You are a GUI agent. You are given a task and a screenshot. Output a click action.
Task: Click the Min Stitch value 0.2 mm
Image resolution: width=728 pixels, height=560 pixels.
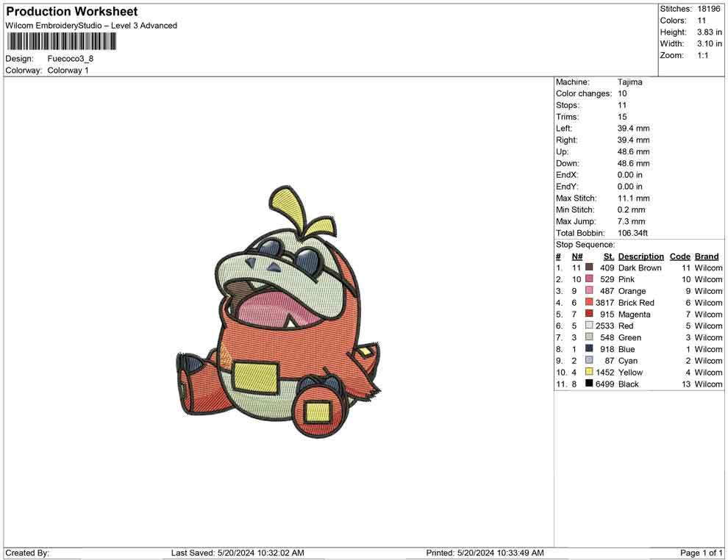[x=632, y=209]
